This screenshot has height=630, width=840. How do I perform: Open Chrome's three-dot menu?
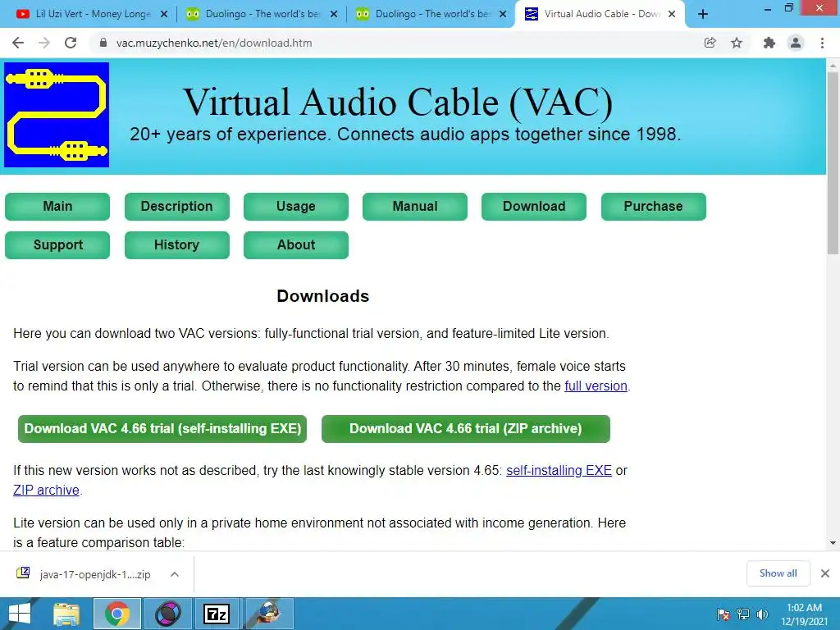pos(822,43)
